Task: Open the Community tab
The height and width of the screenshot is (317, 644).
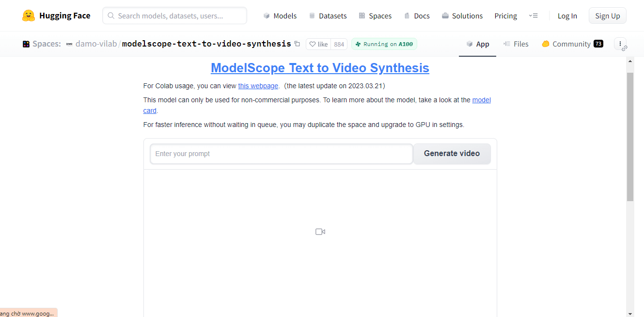Action: [x=572, y=44]
